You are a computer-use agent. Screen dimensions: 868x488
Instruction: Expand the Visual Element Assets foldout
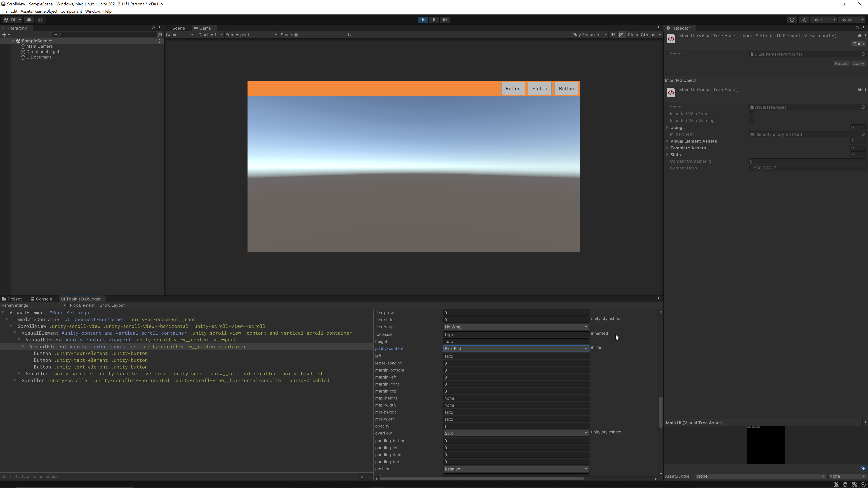tap(668, 141)
